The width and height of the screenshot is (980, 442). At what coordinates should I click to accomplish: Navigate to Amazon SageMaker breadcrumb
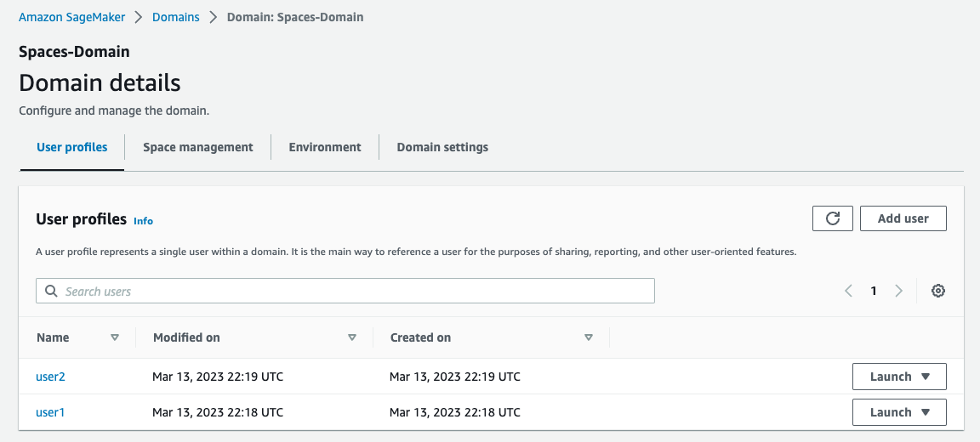click(x=71, y=17)
